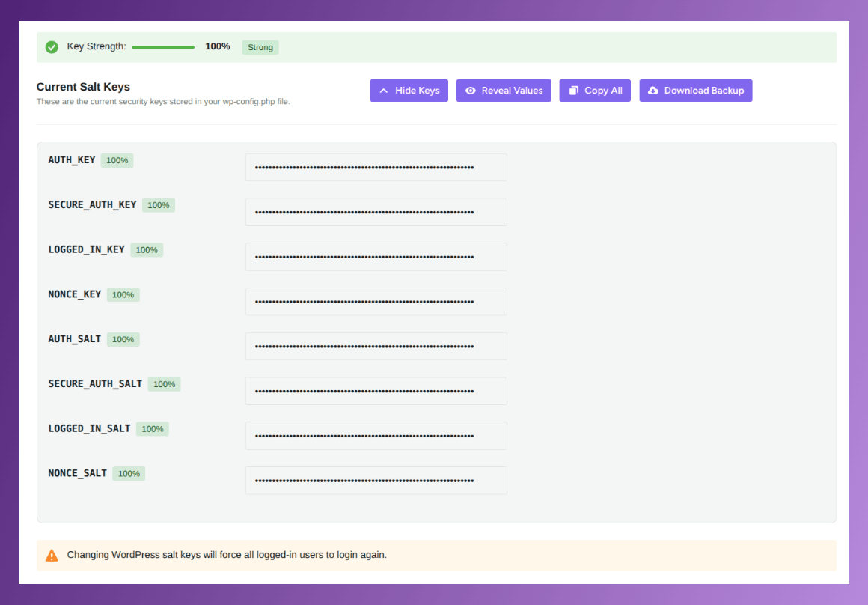Viewport: 868px width, 605px height.
Task: Click the orange warning triangle icon
Action: (x=52, y=555)
